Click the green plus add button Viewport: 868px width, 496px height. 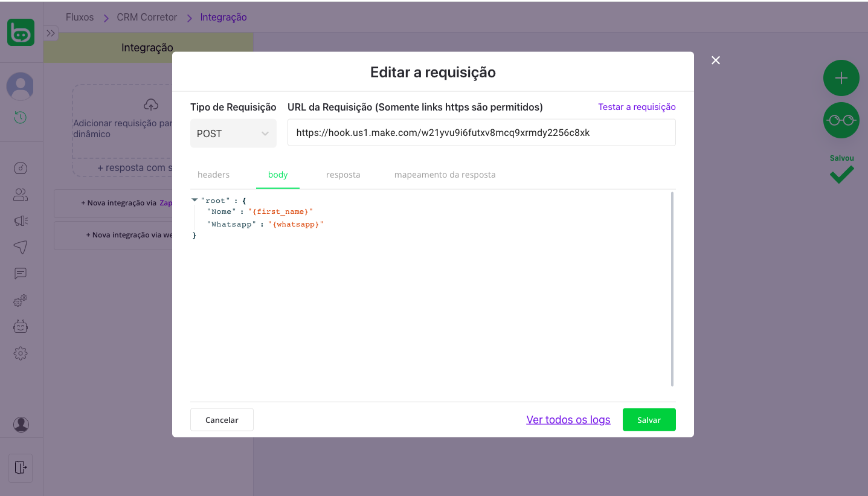tap(841, 78)
